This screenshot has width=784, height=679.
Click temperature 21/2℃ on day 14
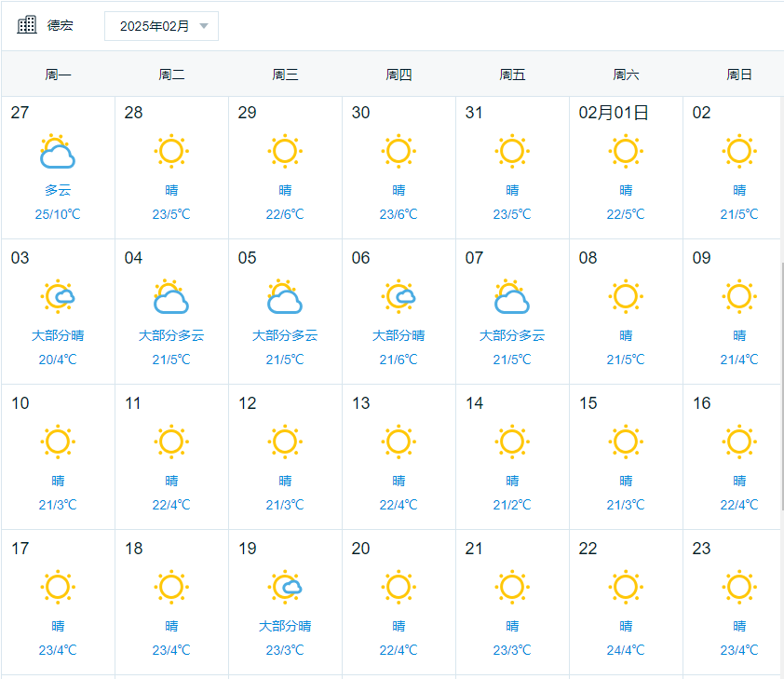click(512, 505)
